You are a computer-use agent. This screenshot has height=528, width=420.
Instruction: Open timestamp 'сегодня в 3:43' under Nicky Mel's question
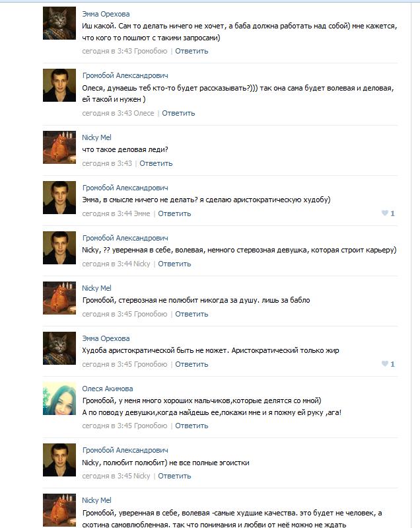(107, 163)
